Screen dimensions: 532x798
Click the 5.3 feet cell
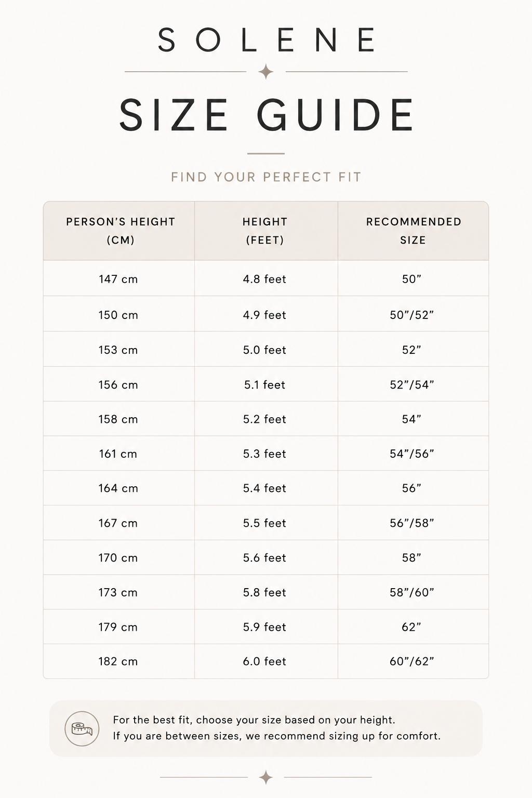(x=266, y=454)
